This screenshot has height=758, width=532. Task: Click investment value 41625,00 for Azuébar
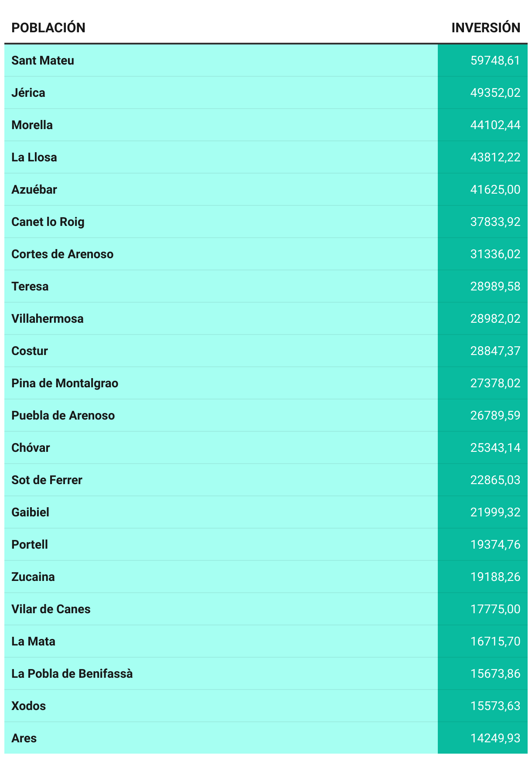(495, 189)
